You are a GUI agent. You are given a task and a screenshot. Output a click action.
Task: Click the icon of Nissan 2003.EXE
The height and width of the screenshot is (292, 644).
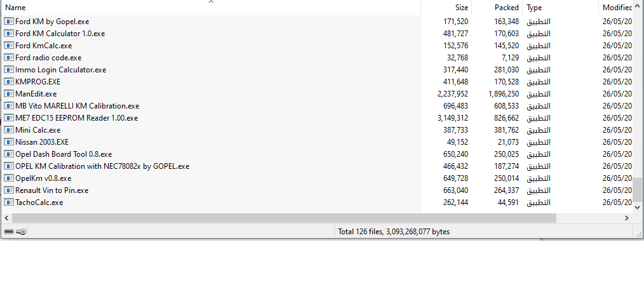click(9, 142)
